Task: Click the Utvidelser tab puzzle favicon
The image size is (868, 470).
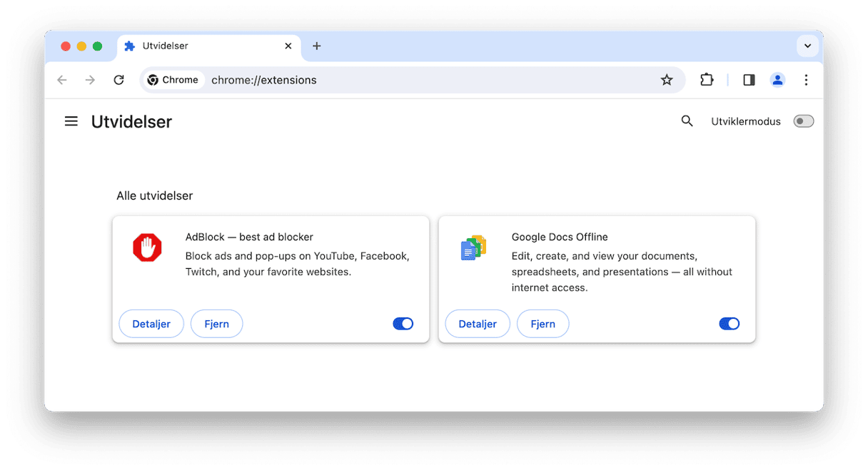Action: pos(129,46)
